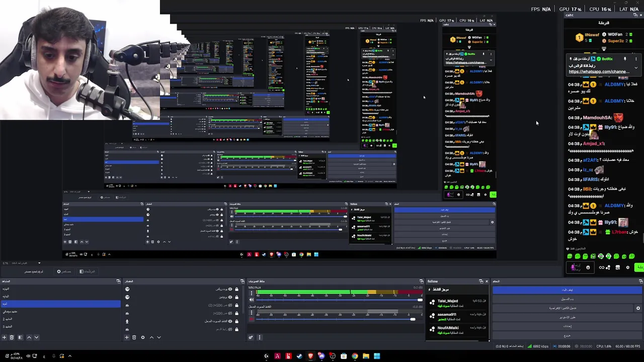The image size is (644, 362).
Task: Toggle visibility eye of رابط الدعم source
Action: (230, 329)
